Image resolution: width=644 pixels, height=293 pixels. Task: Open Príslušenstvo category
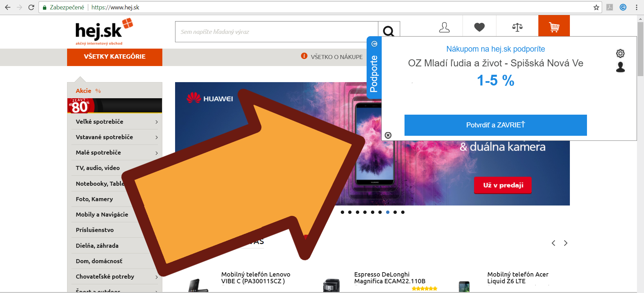95,230
